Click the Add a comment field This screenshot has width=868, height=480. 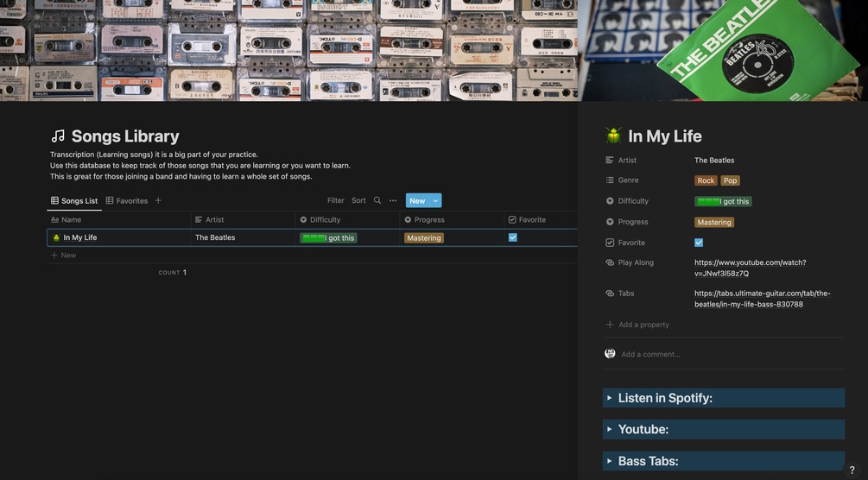tap(650, 354)
